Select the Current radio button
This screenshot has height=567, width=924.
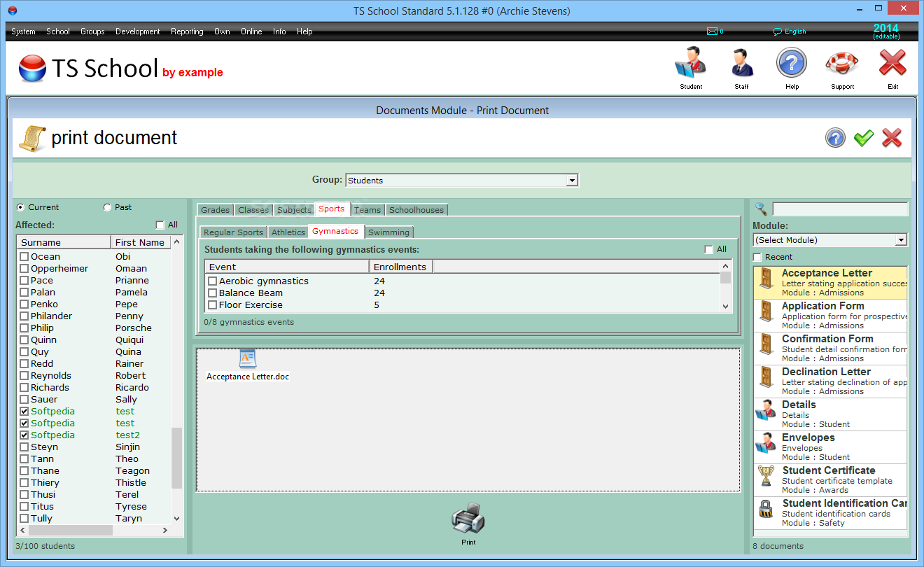(20, 207)
